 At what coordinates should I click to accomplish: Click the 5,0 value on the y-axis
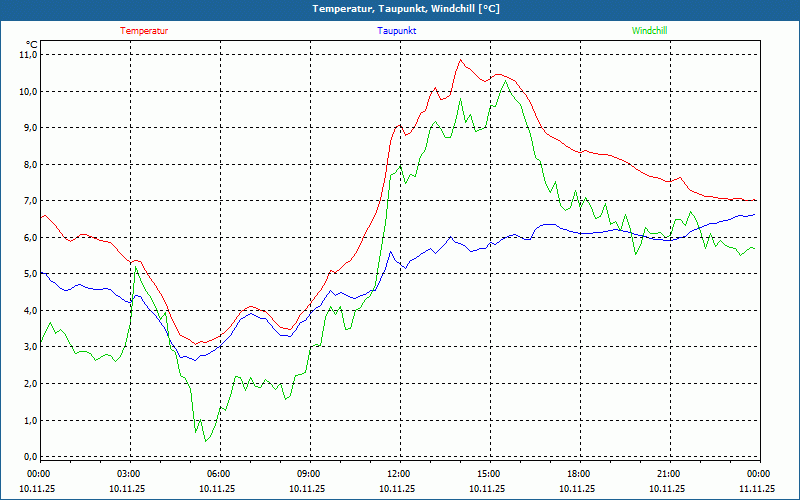click(29, 274)
